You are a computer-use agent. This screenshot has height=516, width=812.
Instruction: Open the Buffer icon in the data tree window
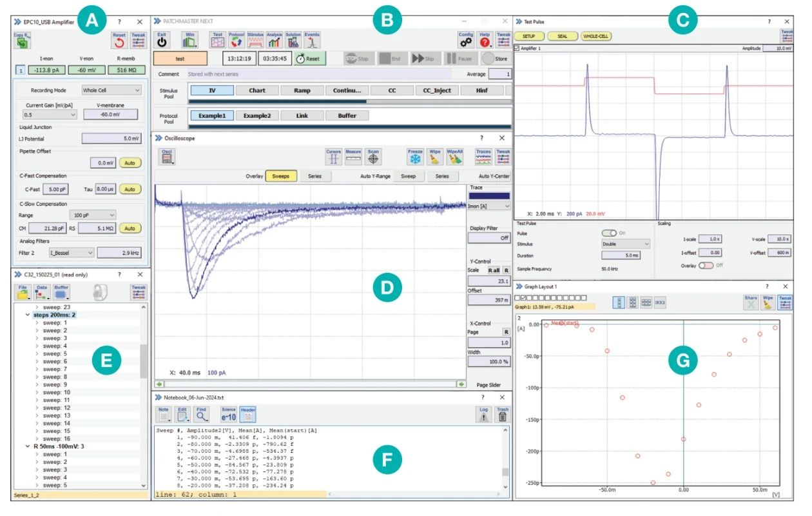(61, 293)
